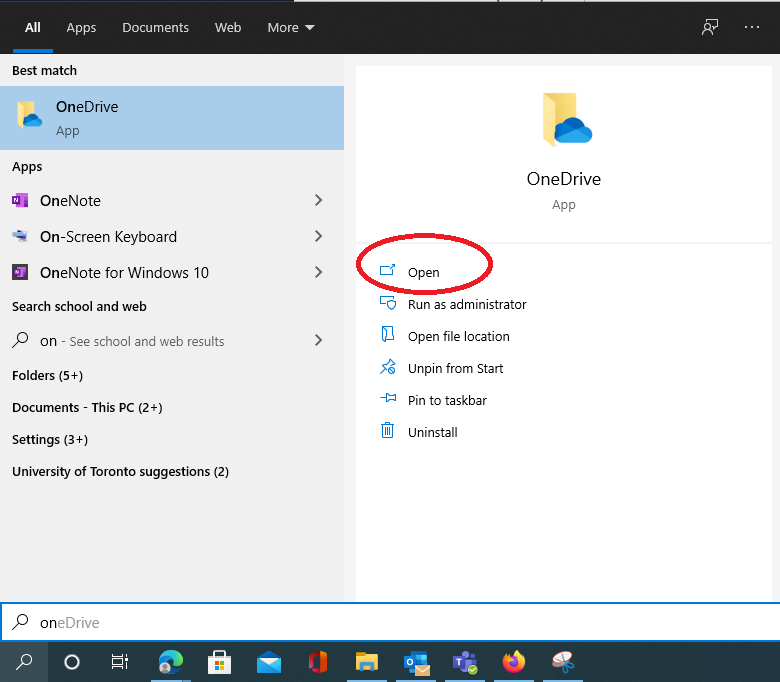The image size is (780, 682).
Task: Show Folders (5+) results
Action: [x=47, y=375]
